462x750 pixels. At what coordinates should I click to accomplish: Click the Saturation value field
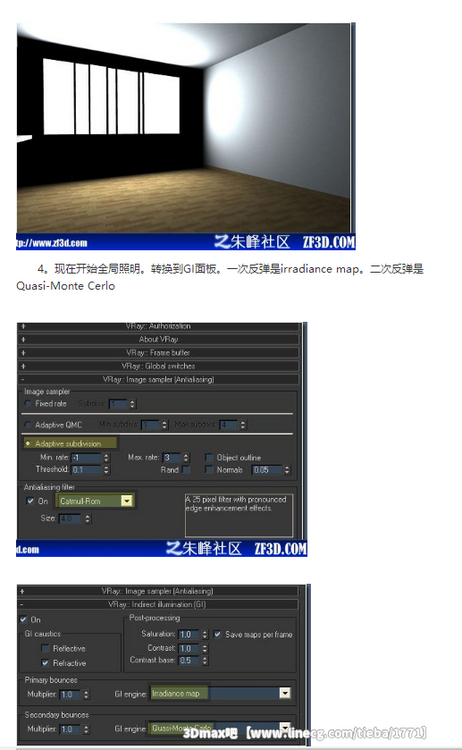point(189,634)
